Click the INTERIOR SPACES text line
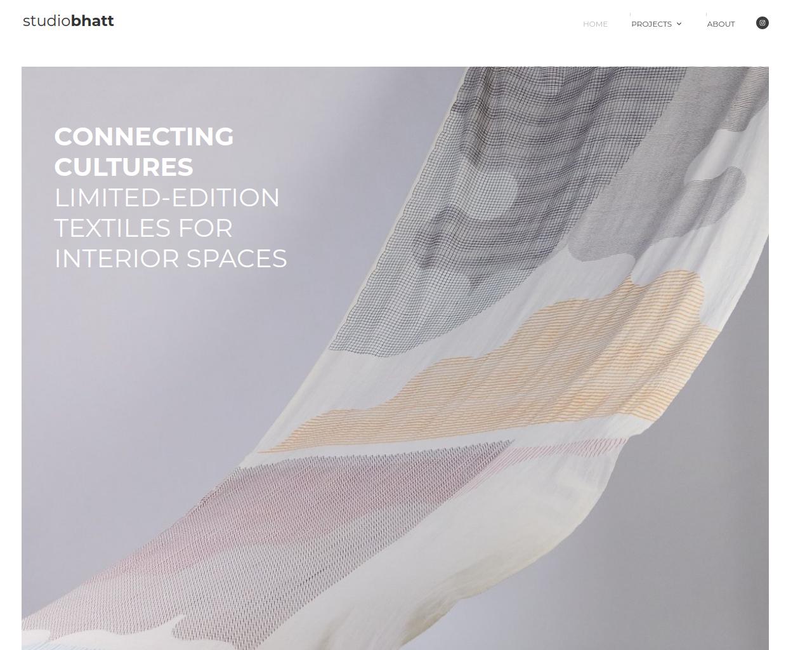Screen dimensions: 812x650 [171, 258]
